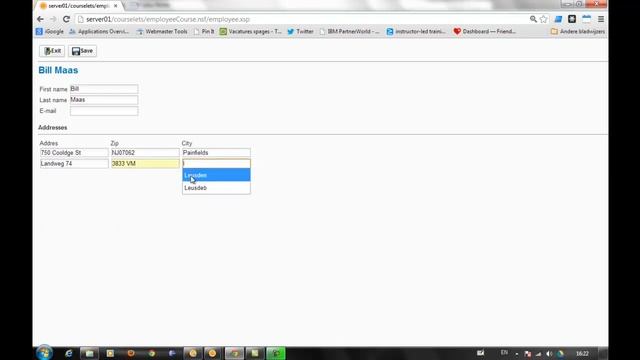Viewport: 640px width, 360px height.
Task: Click the zoom magnifier icon in address bar
Action: click(533, 19)
